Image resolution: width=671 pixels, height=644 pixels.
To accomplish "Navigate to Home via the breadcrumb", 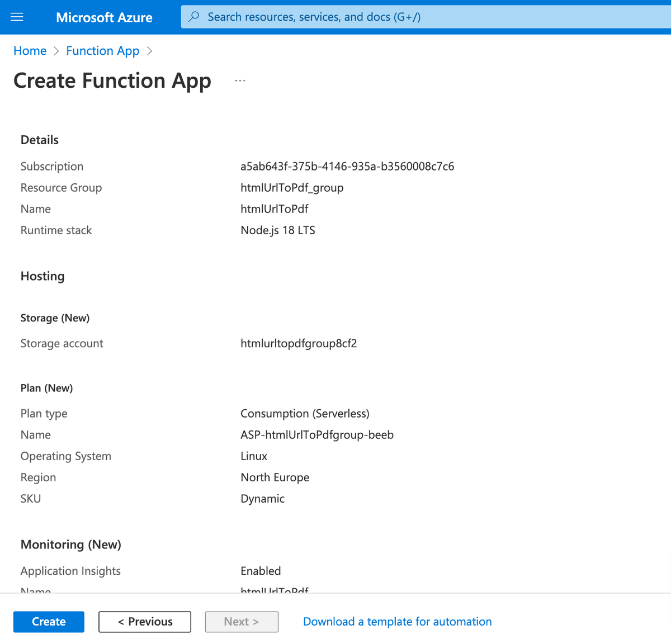I will [30, 50].
